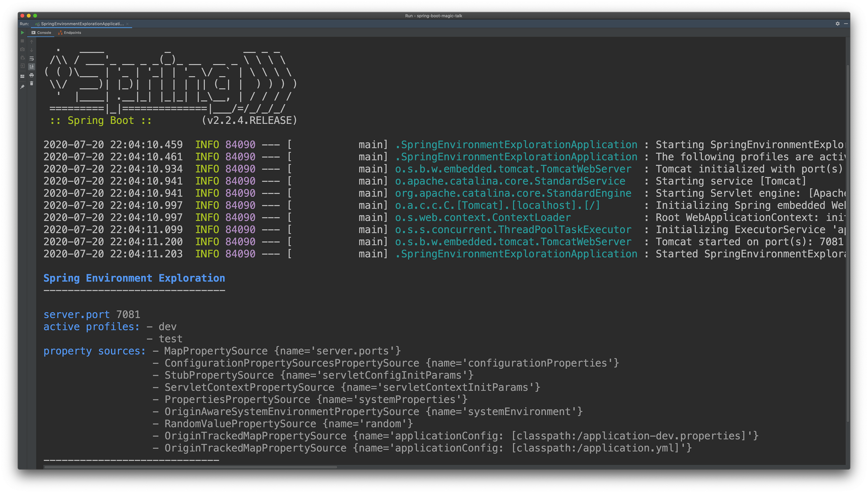Image resolution: width=868 pixels, height=493 pixels.
Task: Toggle scroll to end of output
Action: [32, 66]
